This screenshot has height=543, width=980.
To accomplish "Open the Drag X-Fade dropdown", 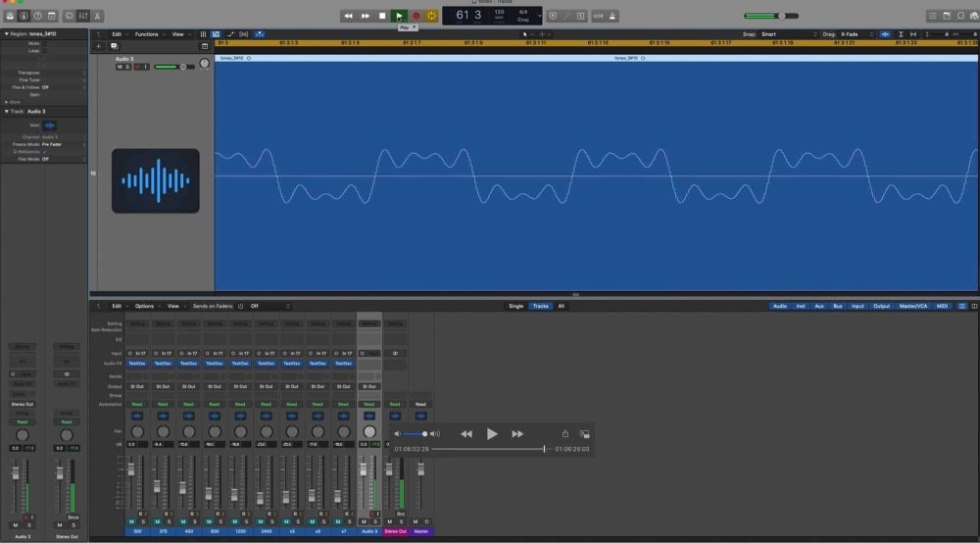I will click(857, 34).
